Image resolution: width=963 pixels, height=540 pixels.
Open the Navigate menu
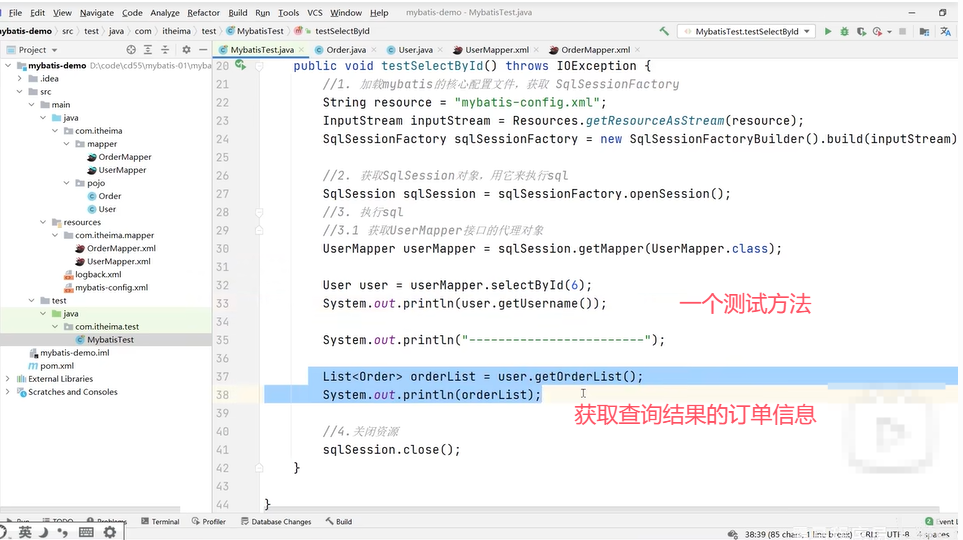pos(96,12)
